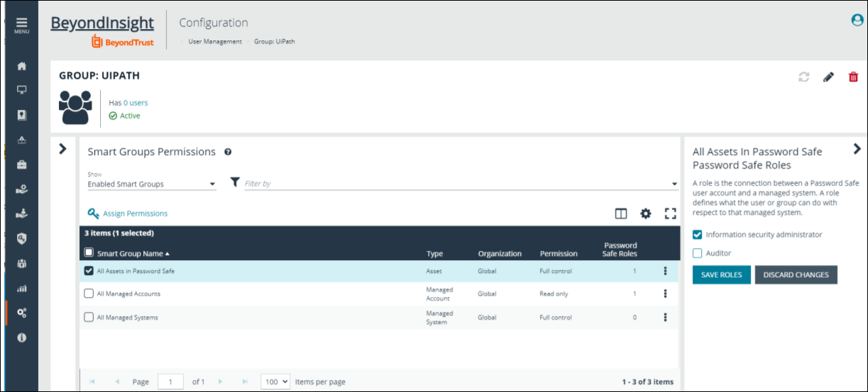Go to next page of results
This screenshot has height=392, width=868.
point(220,381)
